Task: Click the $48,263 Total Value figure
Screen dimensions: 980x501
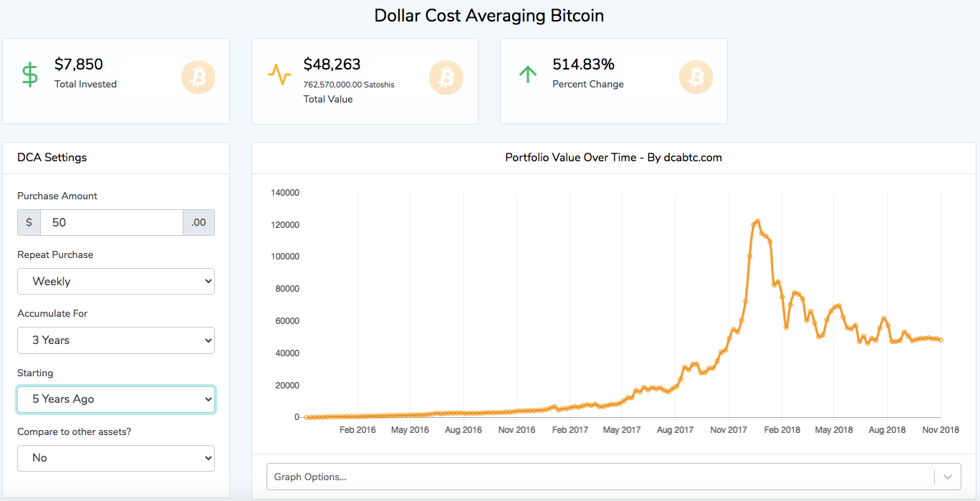Action: (332, 65)
